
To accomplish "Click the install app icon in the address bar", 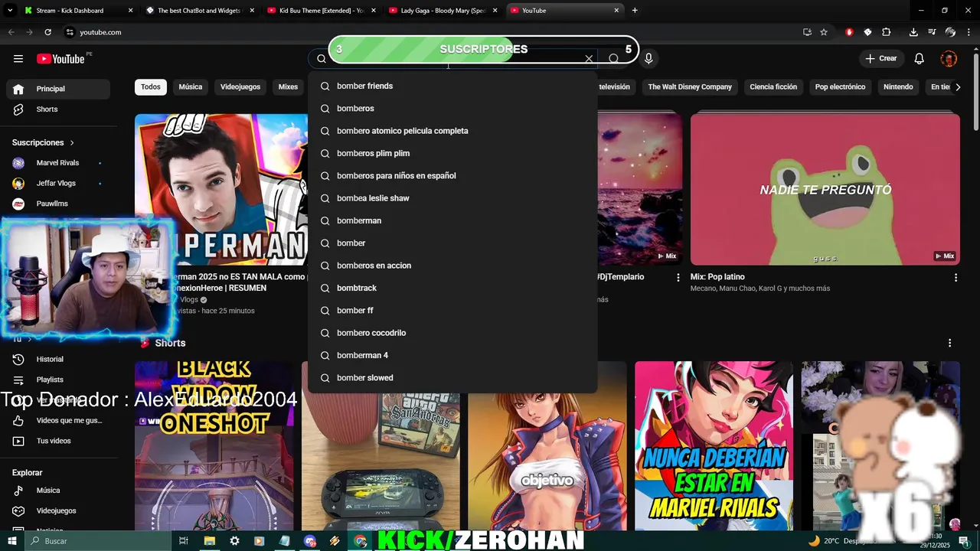I will (x=807, y=32).
